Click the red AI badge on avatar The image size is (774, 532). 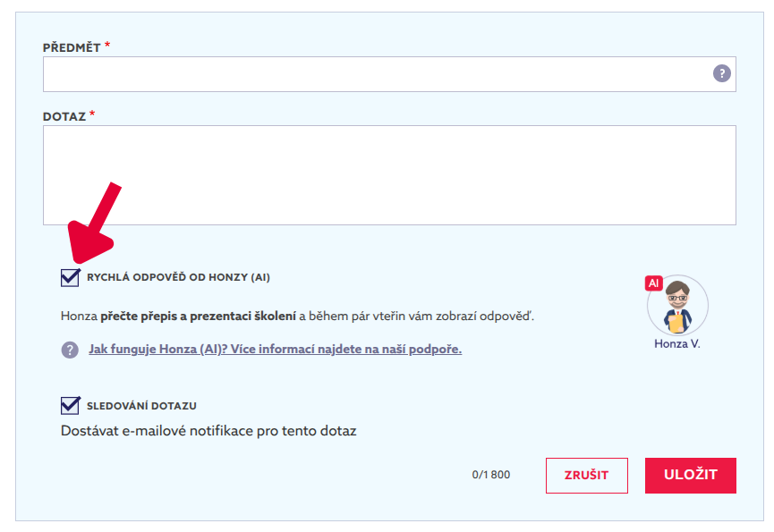(653, 283)
